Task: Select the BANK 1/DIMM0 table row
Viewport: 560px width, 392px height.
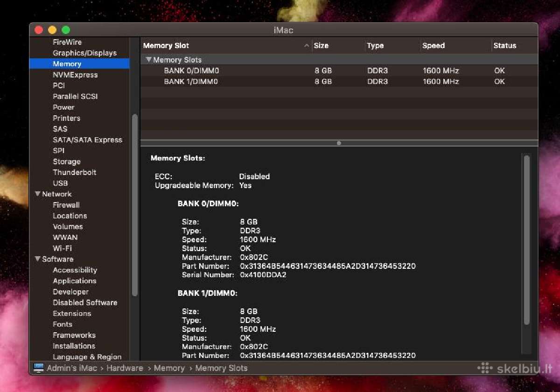Action: point(339,81)
